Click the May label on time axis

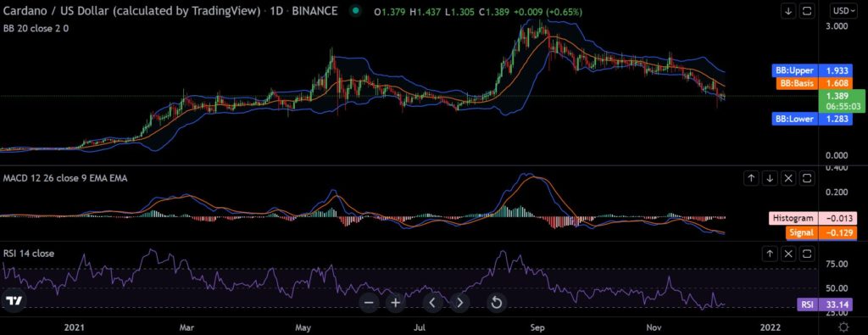pos(303,327)
